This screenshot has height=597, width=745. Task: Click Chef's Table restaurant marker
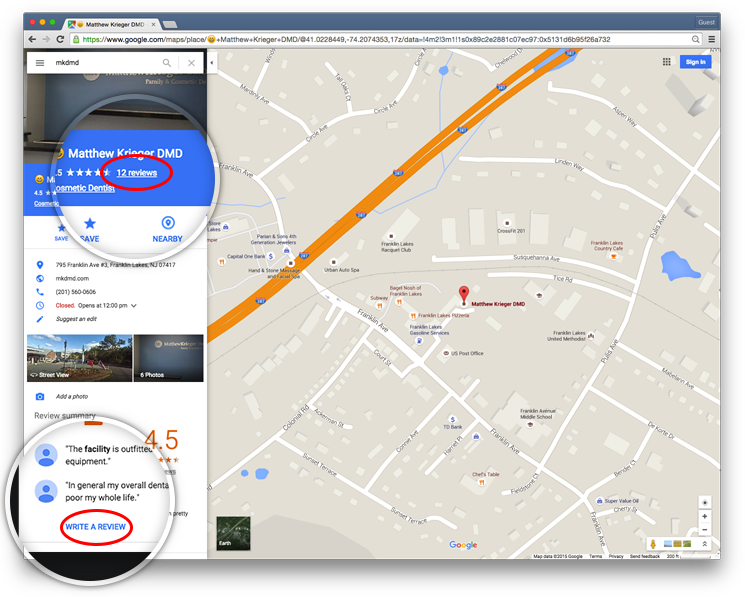482,483
